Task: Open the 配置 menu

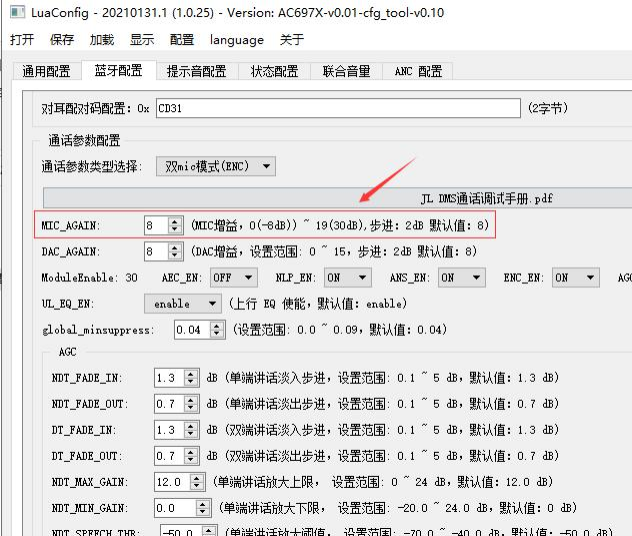Action: pos(182,39)
